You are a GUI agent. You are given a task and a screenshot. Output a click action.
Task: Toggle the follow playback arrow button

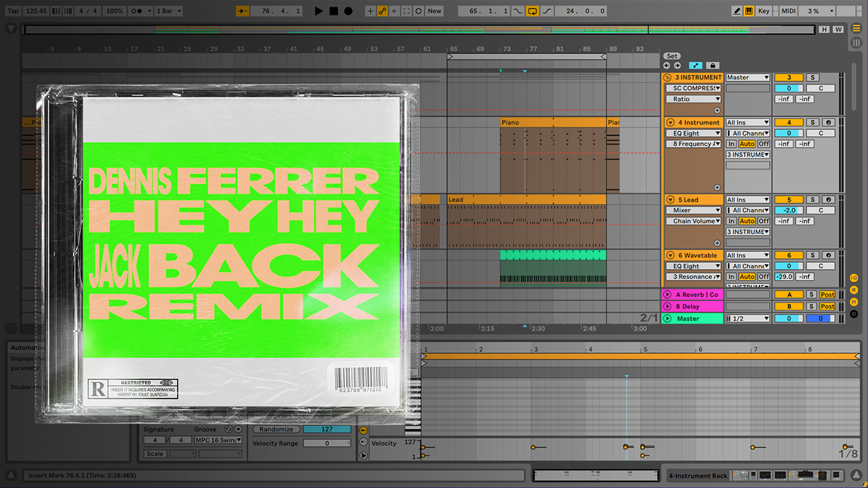243,11
